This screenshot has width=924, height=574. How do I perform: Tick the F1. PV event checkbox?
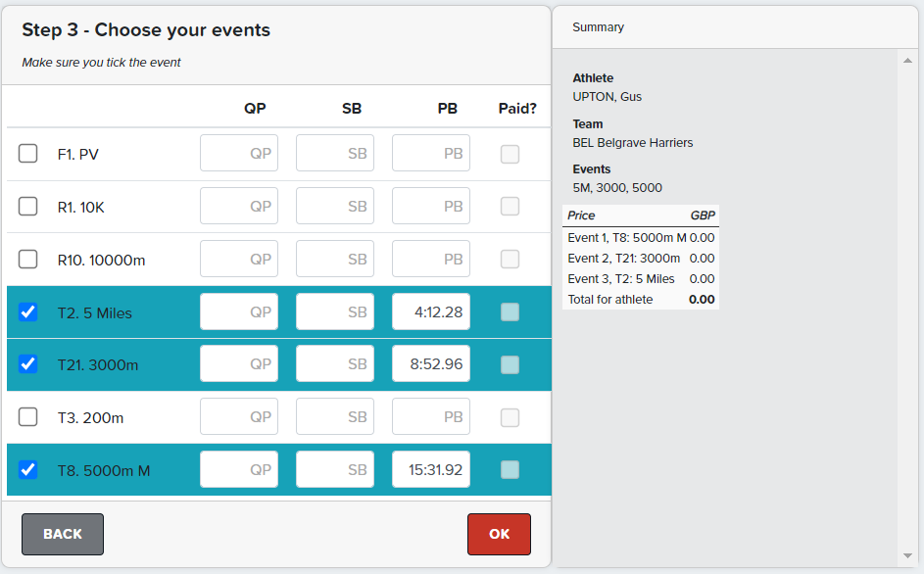pos(28,154)
